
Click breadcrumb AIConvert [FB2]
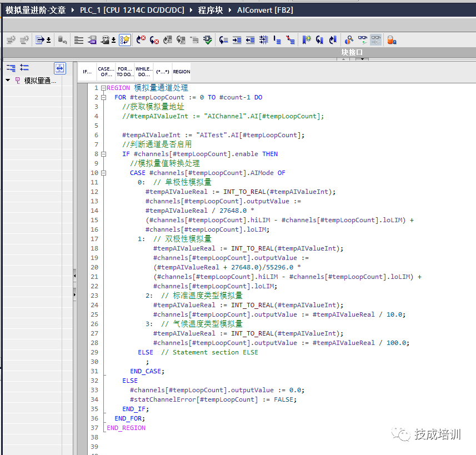point(265,10)
